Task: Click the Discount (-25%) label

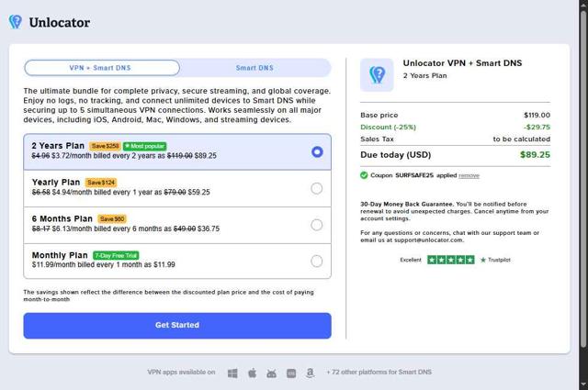Action: coord(388,127)
